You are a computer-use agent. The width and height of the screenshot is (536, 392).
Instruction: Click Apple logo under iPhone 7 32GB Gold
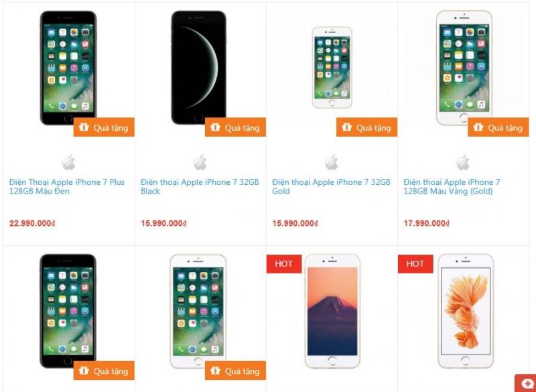click(332, 162)
